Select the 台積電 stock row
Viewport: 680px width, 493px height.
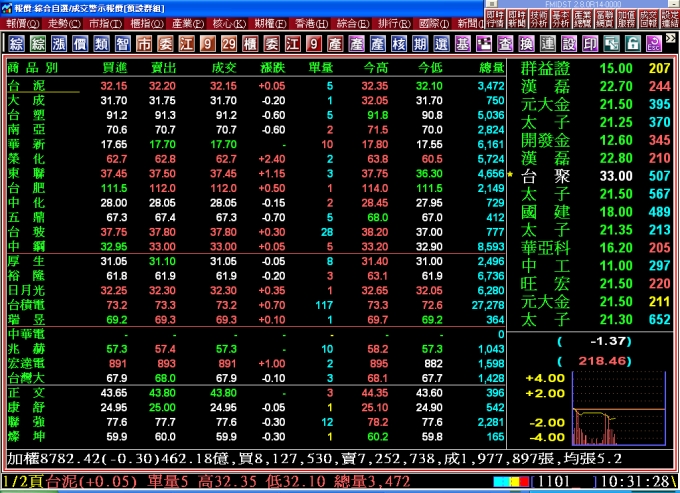[256, 305]
